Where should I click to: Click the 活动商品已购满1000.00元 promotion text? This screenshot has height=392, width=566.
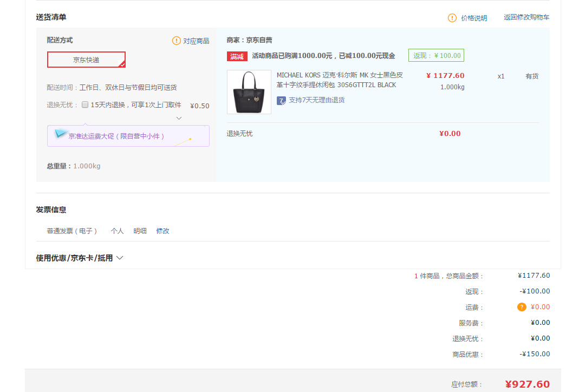[323, 56]
